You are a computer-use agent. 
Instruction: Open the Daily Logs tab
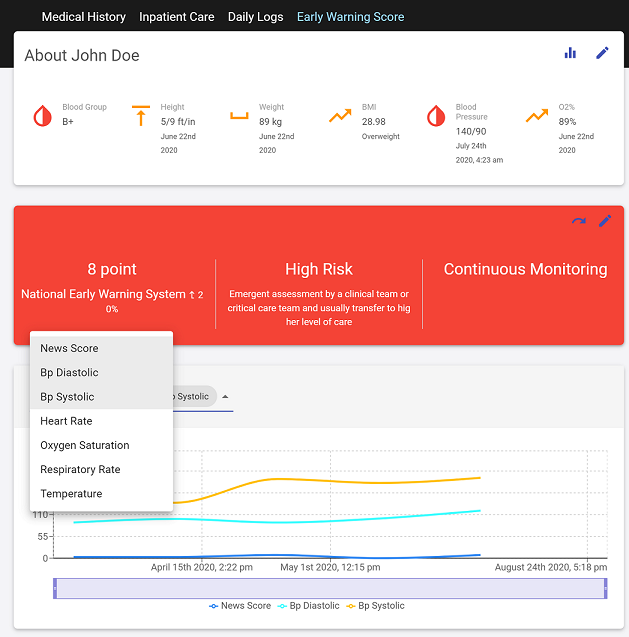tap(255, 17)
